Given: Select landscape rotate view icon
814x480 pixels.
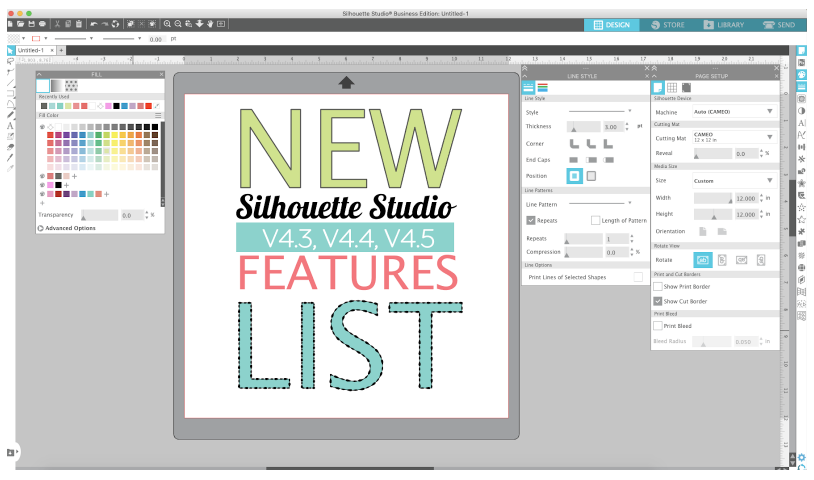Looking at the screenshot, I should coord(702,260).
